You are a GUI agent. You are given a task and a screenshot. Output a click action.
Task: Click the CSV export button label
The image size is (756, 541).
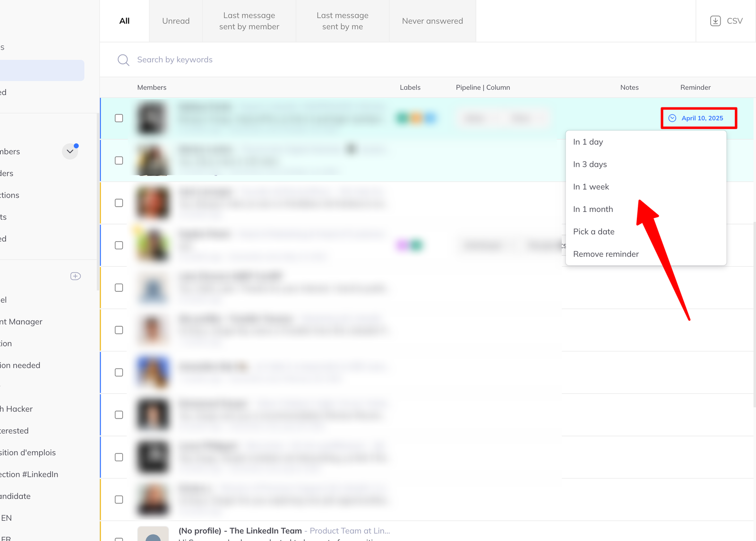[735, 21]
